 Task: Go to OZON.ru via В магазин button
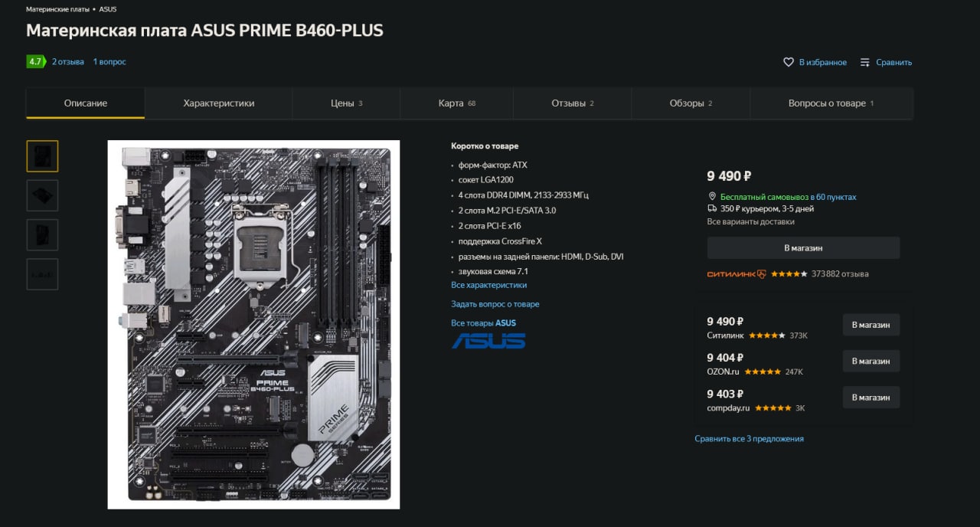(x=871, y=361)
